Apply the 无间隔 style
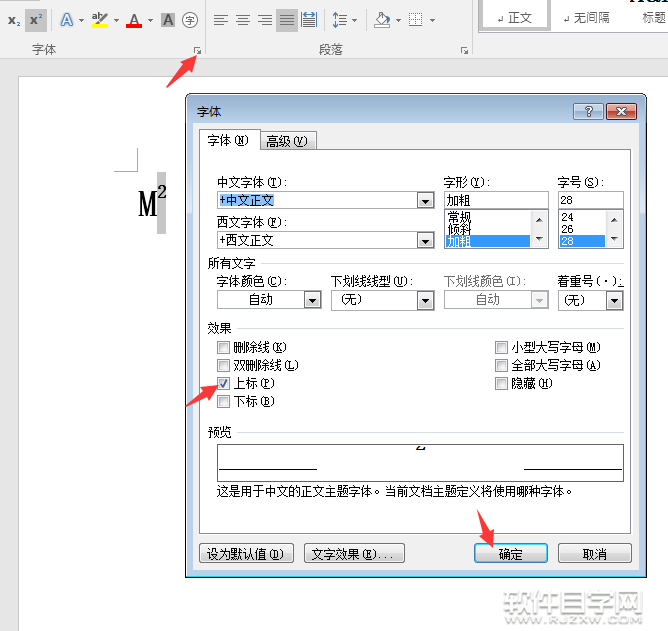The width and height of the screenshot is (668, 631). coord(586,17)
